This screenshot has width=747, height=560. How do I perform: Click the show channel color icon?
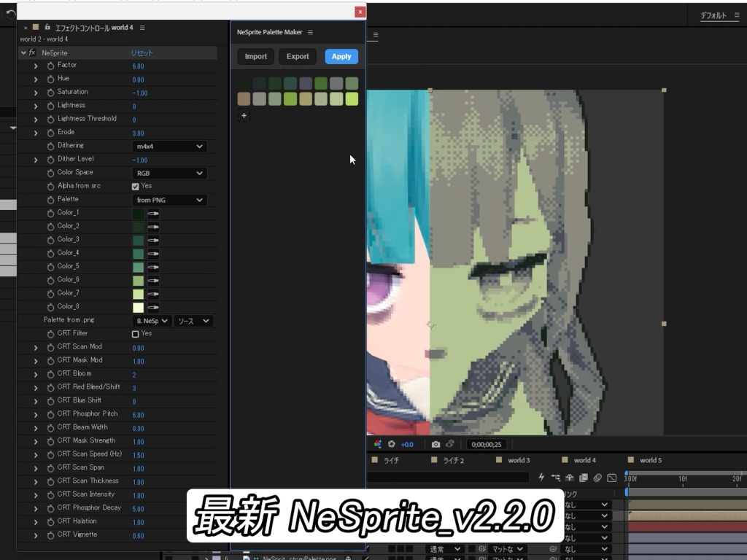click(378, 444)
